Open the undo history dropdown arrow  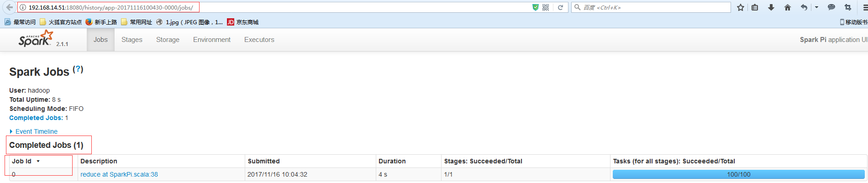(x=816, y=7)
